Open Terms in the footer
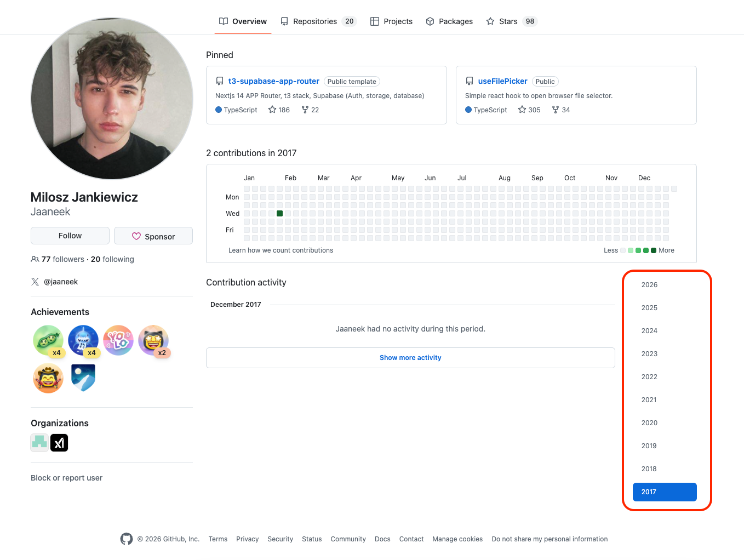This screenshot has width=744, height=560. pos(218,539)
